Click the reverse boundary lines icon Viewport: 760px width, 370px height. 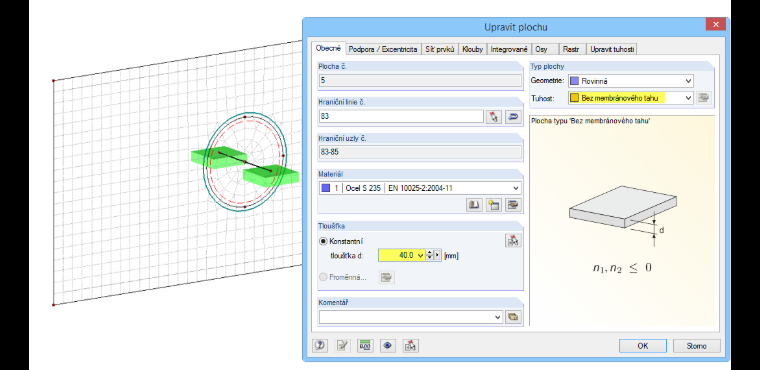point(513,117)
